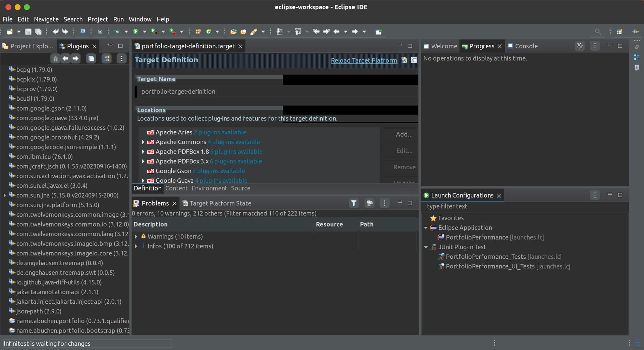Open the Run dropdown arrow next to play
The image size is (644, 350).
[x=145, y=32]
